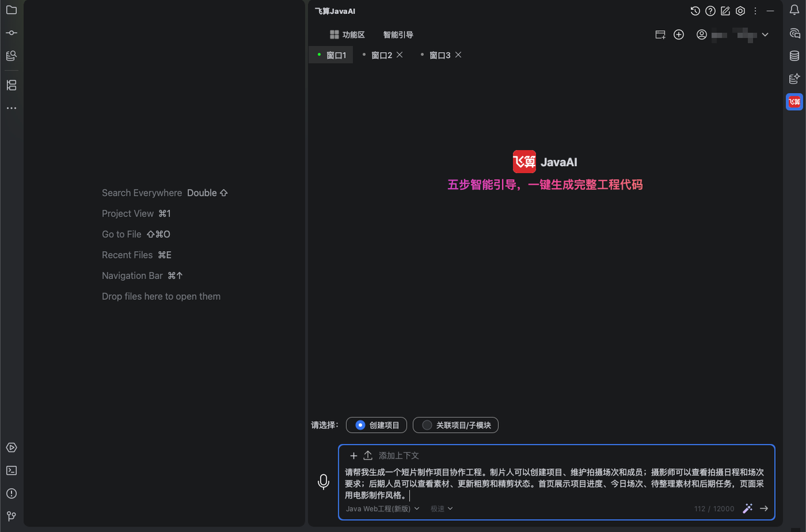This screenshot has height=532, width=806.
Task: Click the user account avatar icon
Action: click(701, 35)
